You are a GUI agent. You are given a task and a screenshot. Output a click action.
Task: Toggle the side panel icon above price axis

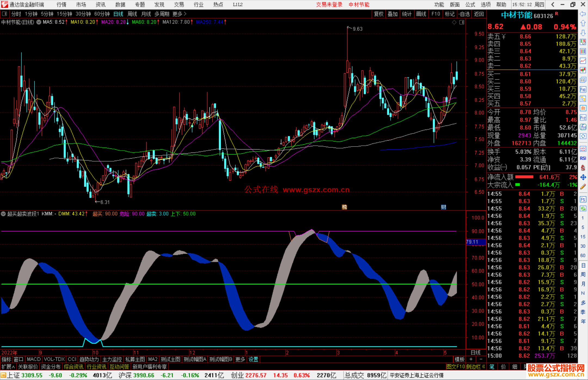click(462, 22)
